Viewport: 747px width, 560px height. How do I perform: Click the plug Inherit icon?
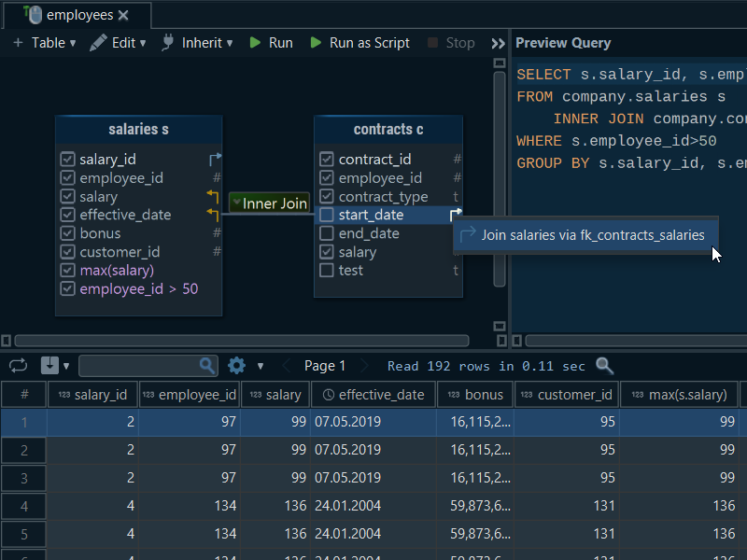tap(168, 42)
